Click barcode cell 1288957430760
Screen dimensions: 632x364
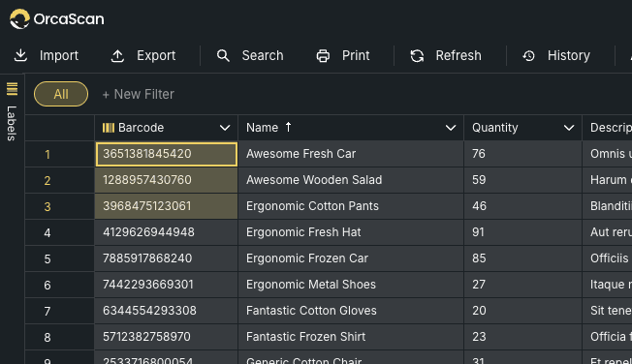[167, 180]
